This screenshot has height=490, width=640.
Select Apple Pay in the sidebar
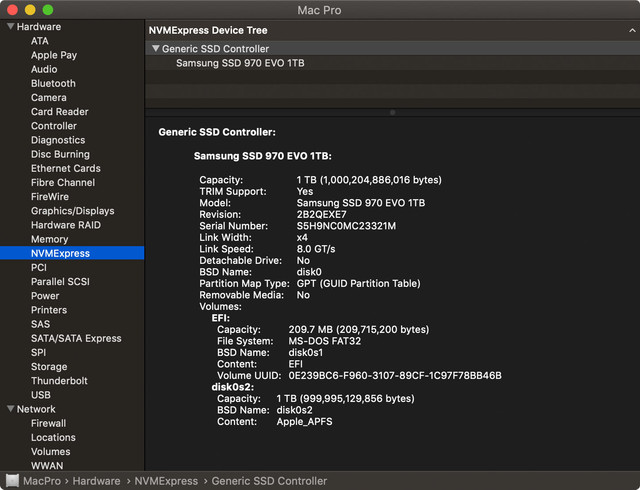54,55
